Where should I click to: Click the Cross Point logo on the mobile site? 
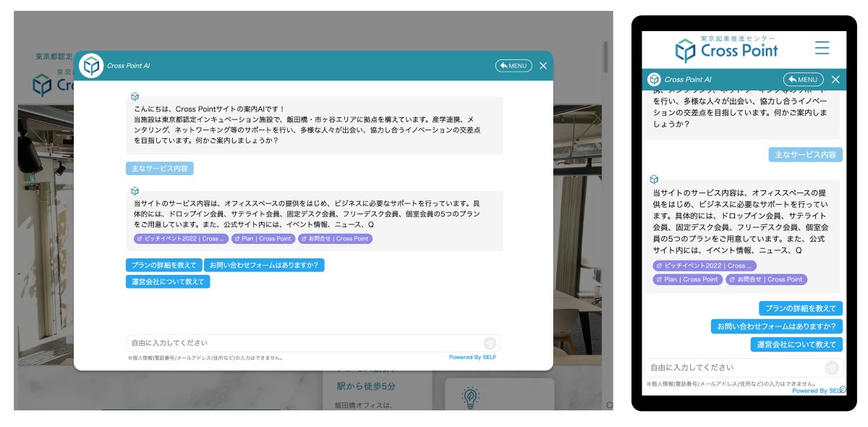coord(726,50)
